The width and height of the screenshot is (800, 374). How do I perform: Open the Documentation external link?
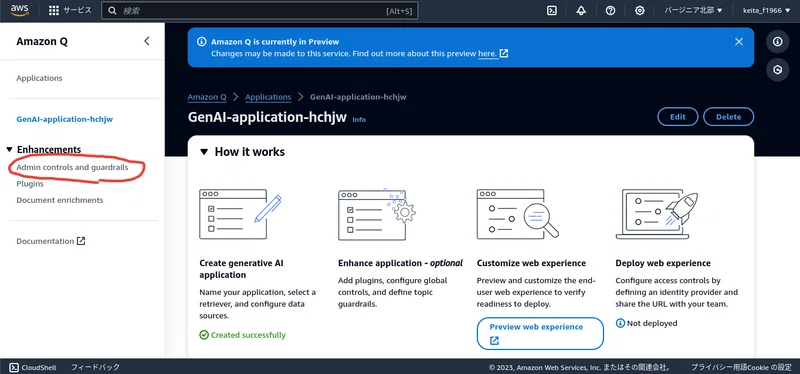pyautogui.click(x=51, y=241)
